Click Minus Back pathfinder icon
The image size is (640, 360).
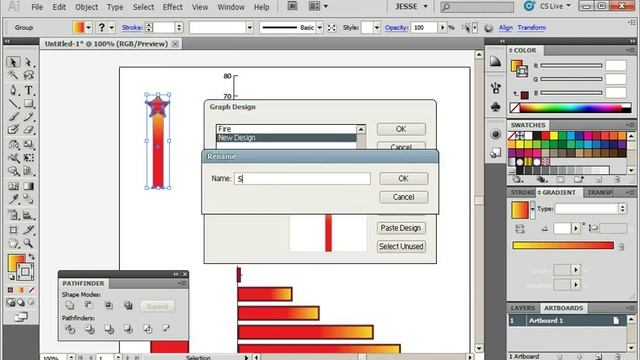[166, 328]
